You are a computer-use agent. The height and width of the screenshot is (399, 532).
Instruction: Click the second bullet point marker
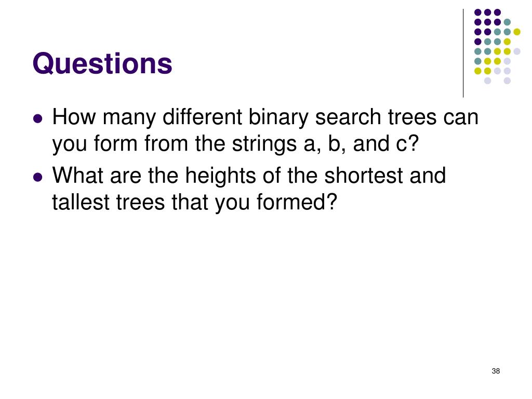click(38, 177)
